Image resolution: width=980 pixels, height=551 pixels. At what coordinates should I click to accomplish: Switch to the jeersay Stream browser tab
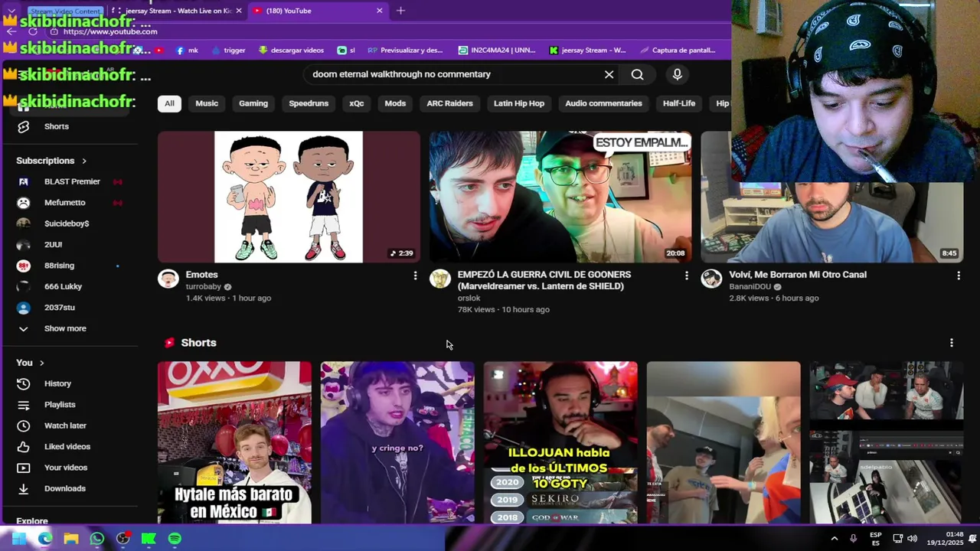[x=178, y=11]
